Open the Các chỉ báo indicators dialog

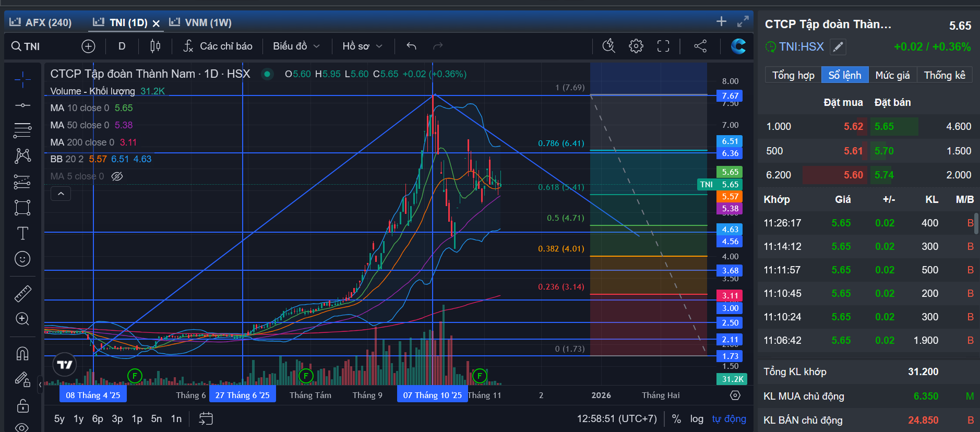coord(218,46)
